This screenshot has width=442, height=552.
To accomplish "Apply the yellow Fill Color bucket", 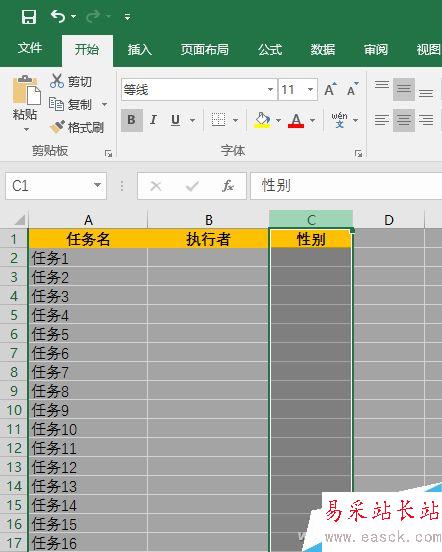I will click(262, 120).
